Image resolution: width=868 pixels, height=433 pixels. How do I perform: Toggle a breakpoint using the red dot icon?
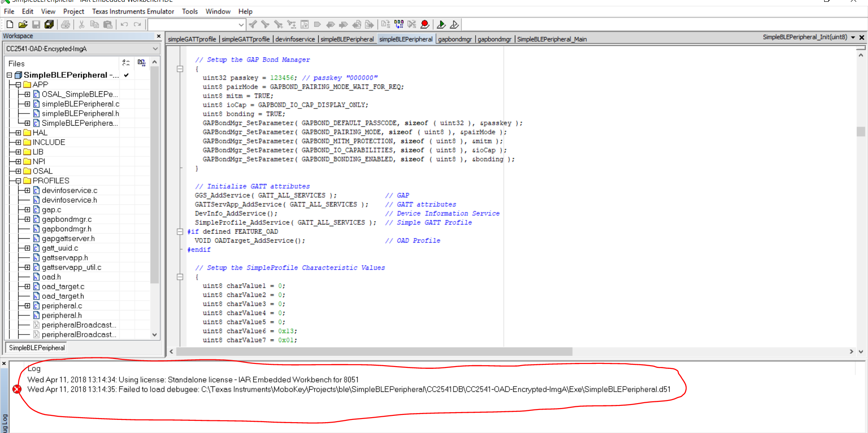click(x=425, y=24)
